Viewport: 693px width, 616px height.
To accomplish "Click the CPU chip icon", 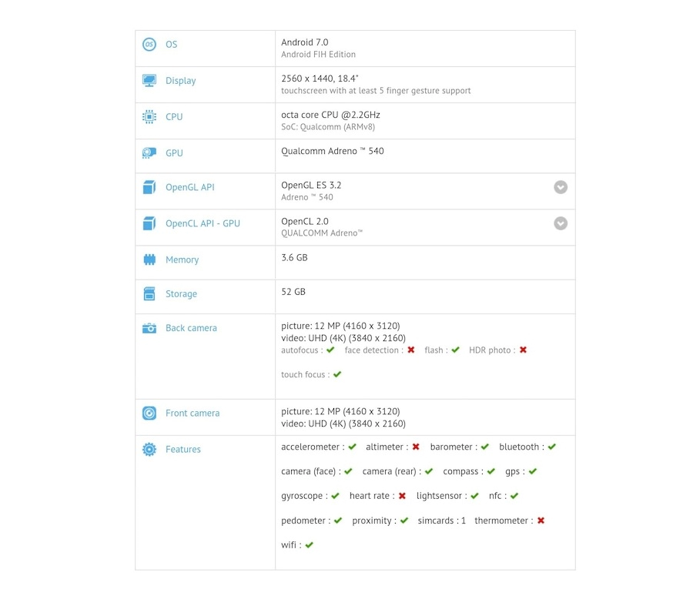I will coord(149,117).
